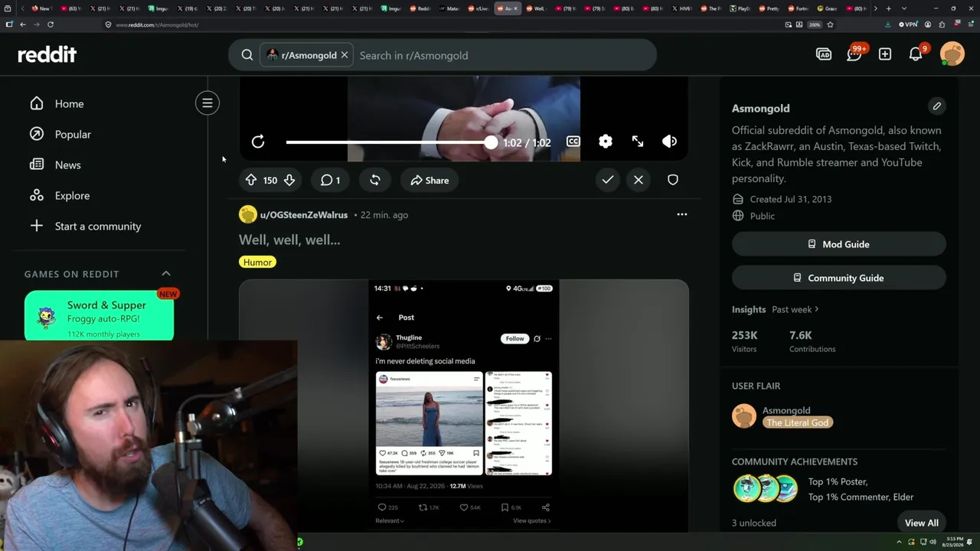The image size is (980, 551).
Task: Remove post with X icon
Action: point(639,180)
